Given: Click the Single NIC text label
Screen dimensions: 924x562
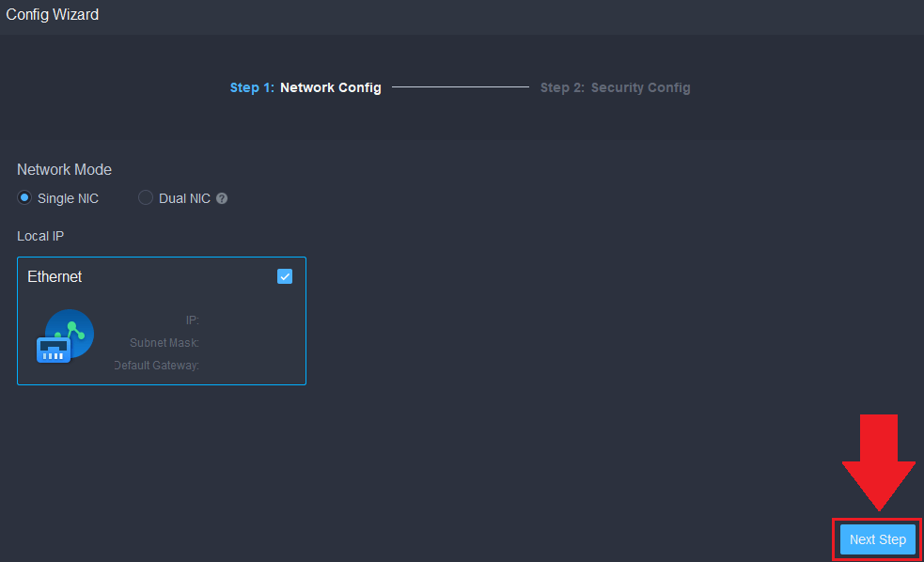Looking at the screenshot, I should click(x=68, y=198).
